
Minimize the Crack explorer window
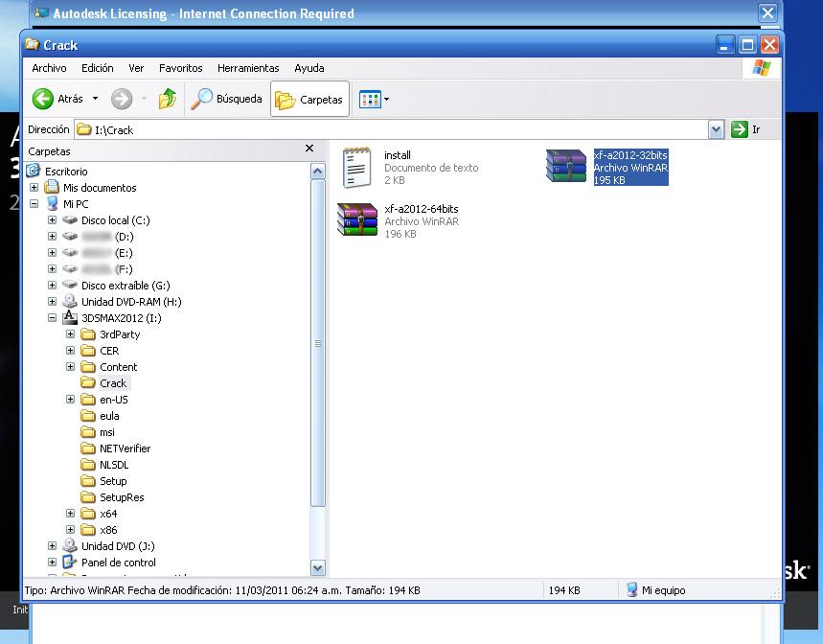tap(725, 45)
